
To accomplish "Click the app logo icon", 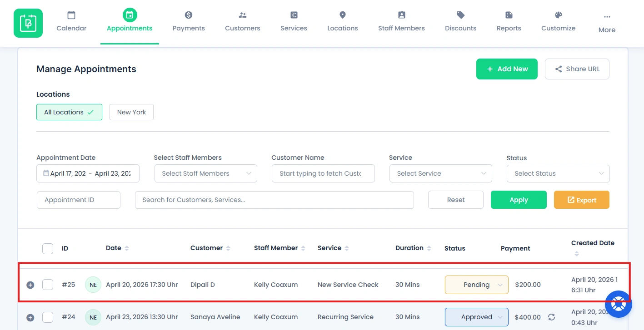I will [28, 23].
